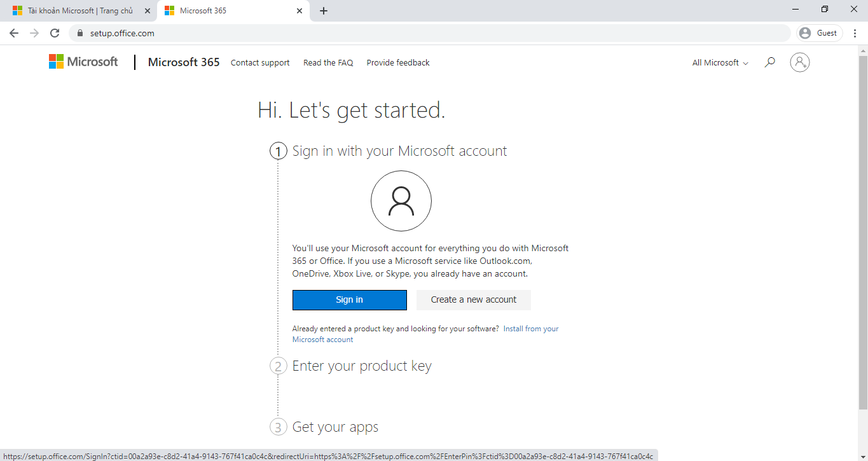Click the Sign in button
The height and width of the screenshot is (461, 868).
(x=349, y=299)
